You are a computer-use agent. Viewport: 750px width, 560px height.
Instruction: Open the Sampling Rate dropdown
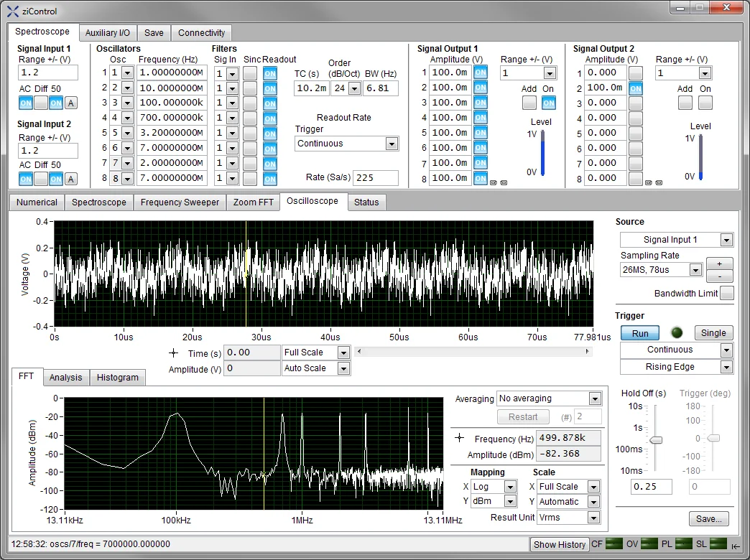pos(695,270)
